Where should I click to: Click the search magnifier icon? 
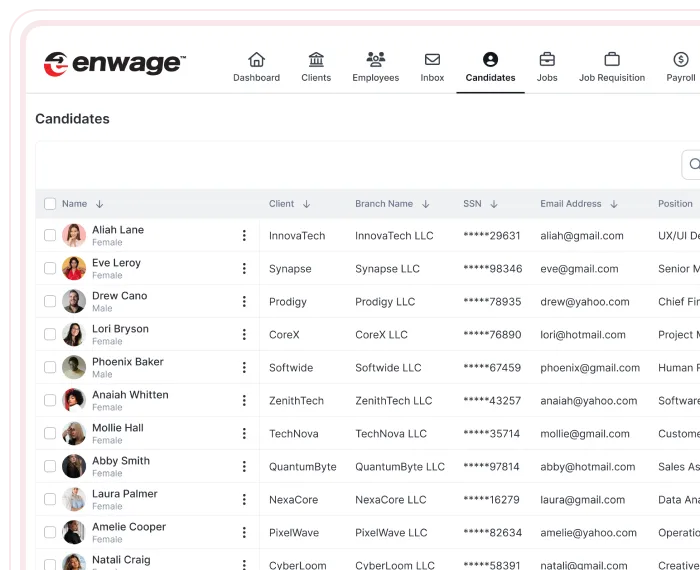694,165
